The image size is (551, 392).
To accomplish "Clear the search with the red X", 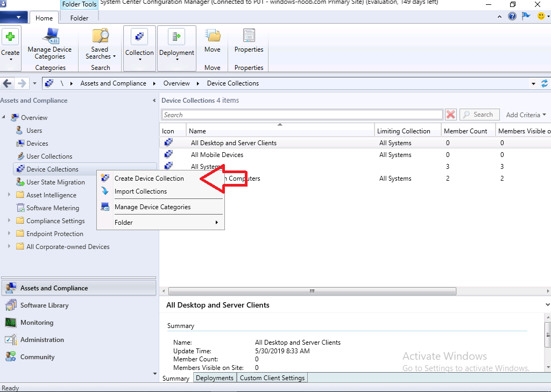I will click(x=451, y=115).
